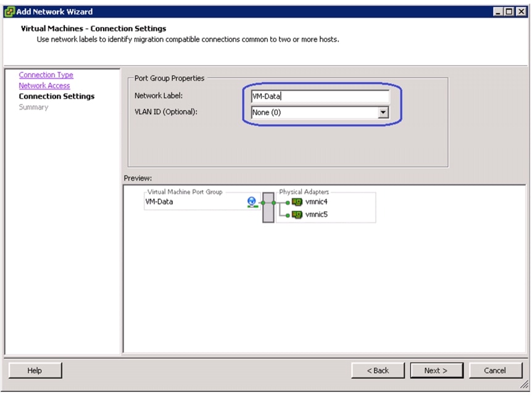This screenshot has height=408, width=532.
Task: Select the Connection Settings step
Action: (x=57, y=96)
